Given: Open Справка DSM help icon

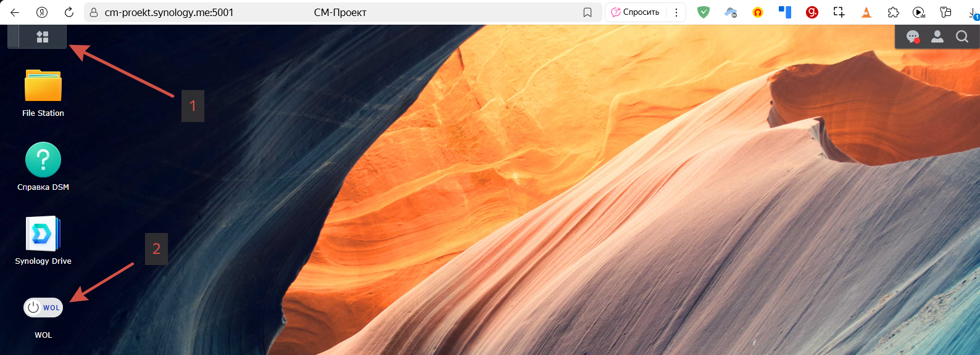Looking at the screenshot, I should (x=43, y=160).
